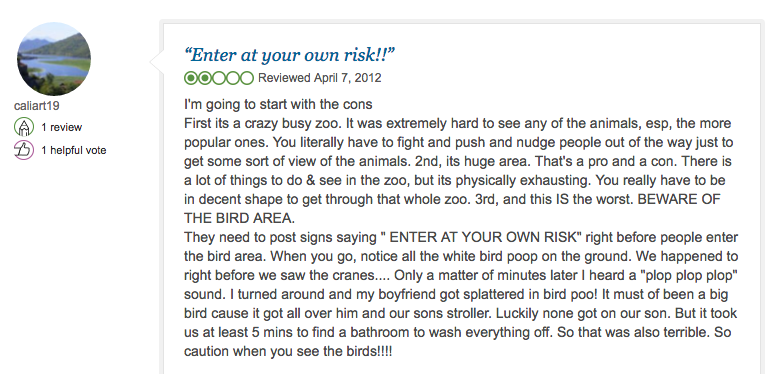Click the speech-bubble pointer beside the review card
Screen dimensions: 780x374
(155, 61)
